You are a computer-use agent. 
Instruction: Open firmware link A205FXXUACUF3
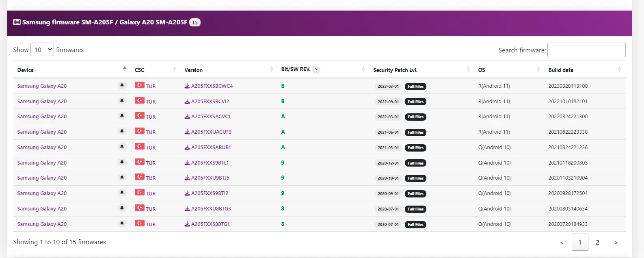tap(212, 132)
